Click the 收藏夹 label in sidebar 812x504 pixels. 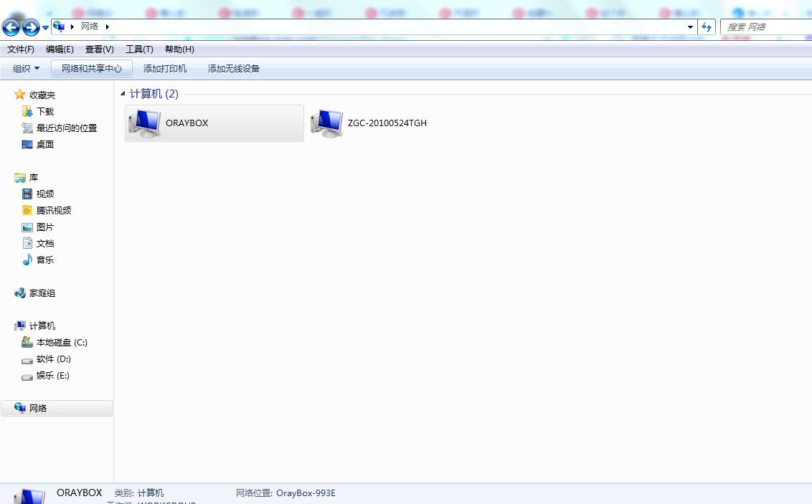42,95
